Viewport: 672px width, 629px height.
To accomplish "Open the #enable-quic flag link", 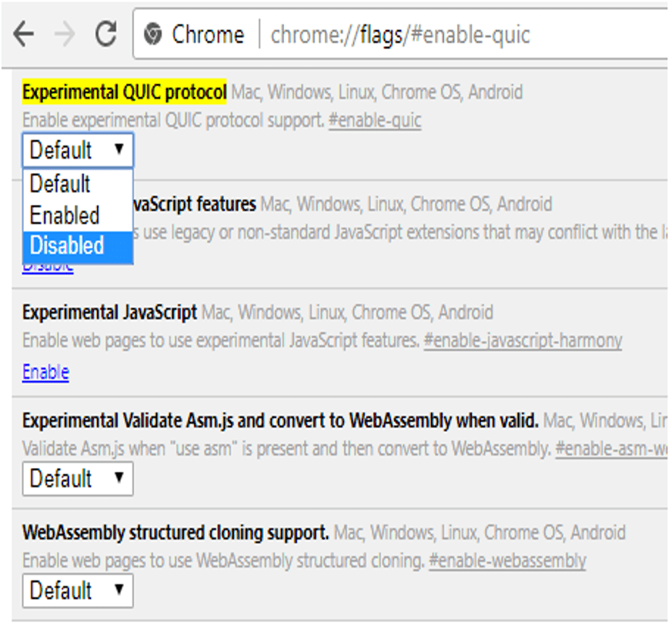I will click(376, 121).
